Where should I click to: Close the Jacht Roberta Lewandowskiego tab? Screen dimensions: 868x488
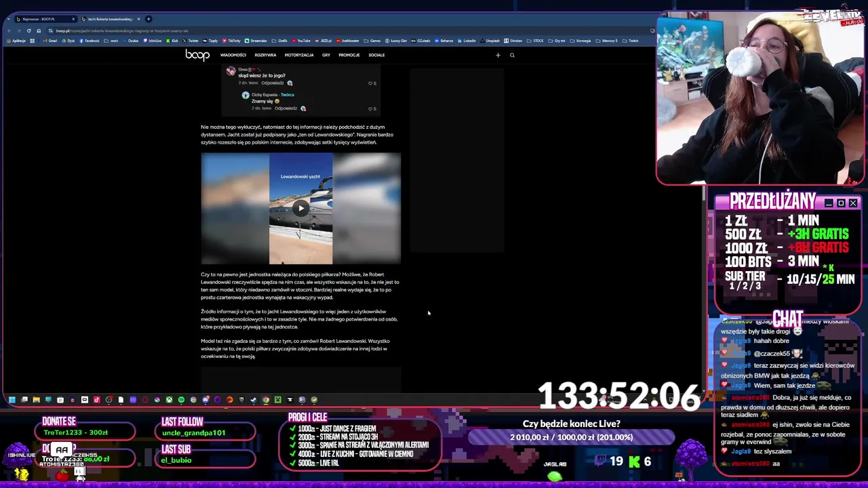138,19
